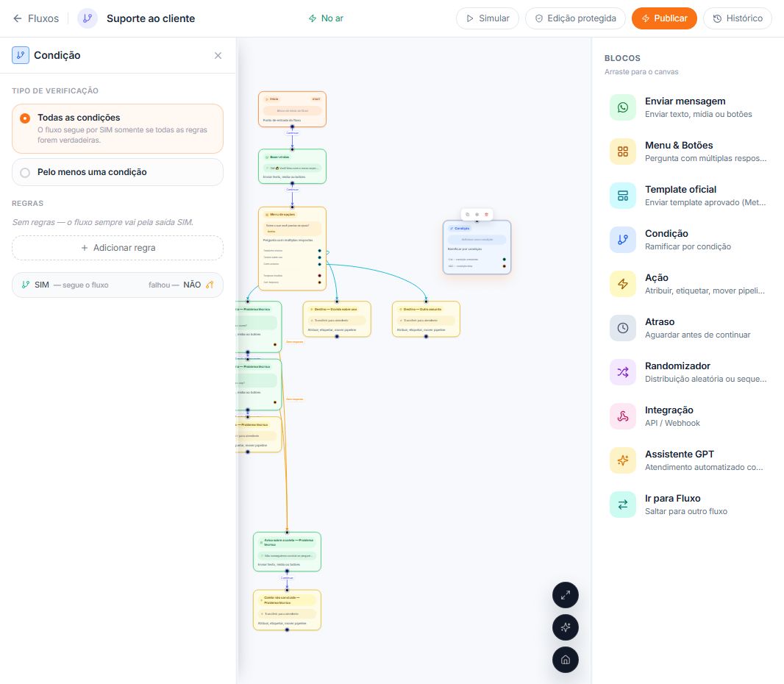Click the 'No ar' status indicator
This screenshot has height=684, width=784.
326,18
